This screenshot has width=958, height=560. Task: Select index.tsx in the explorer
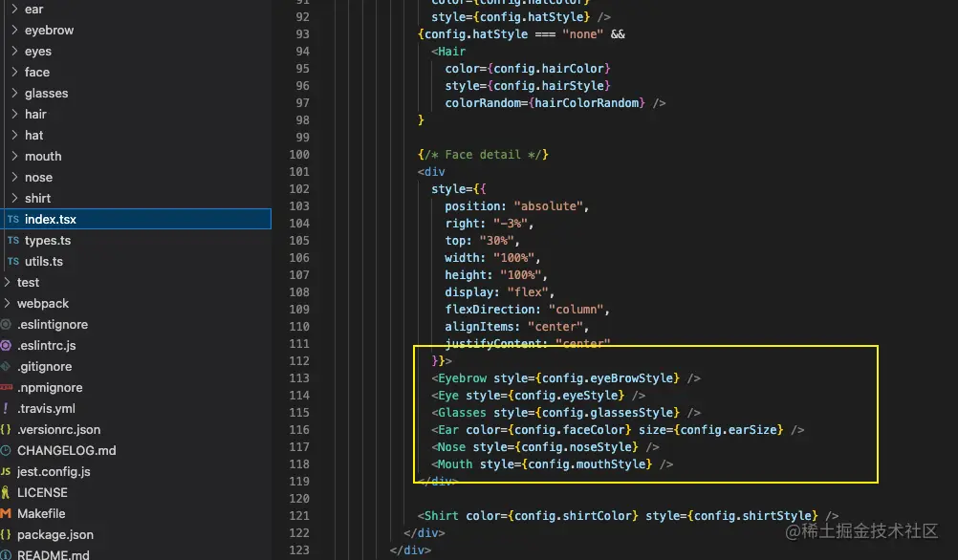pos(136,219)
